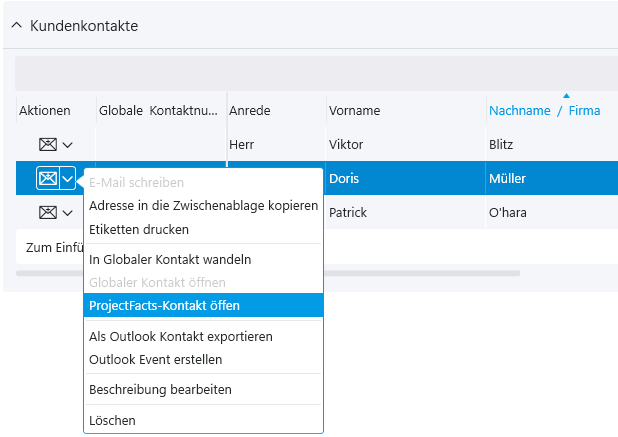Collapse the Kundenkontakte section
618x437 pixels.
click(16, 26)
